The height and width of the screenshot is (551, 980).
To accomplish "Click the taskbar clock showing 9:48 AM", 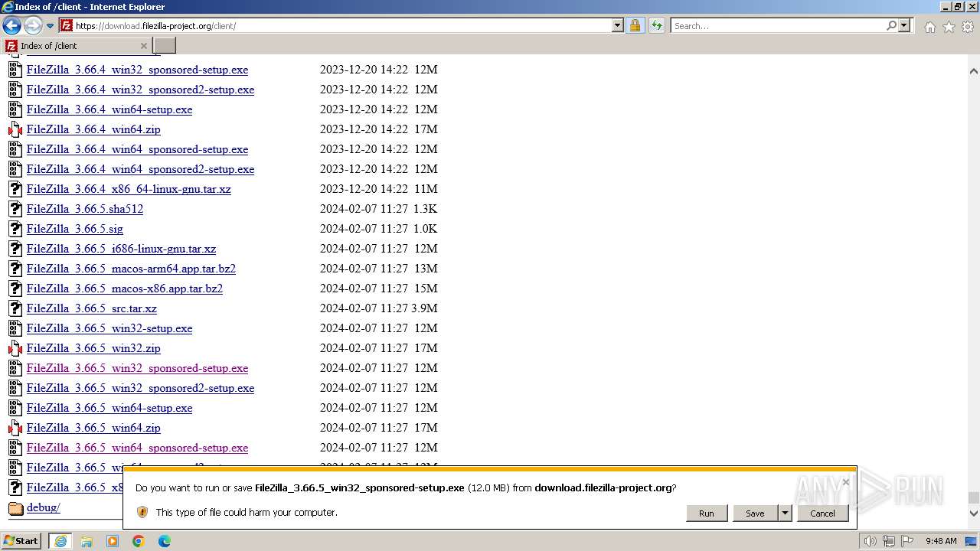I will (941, 541).
